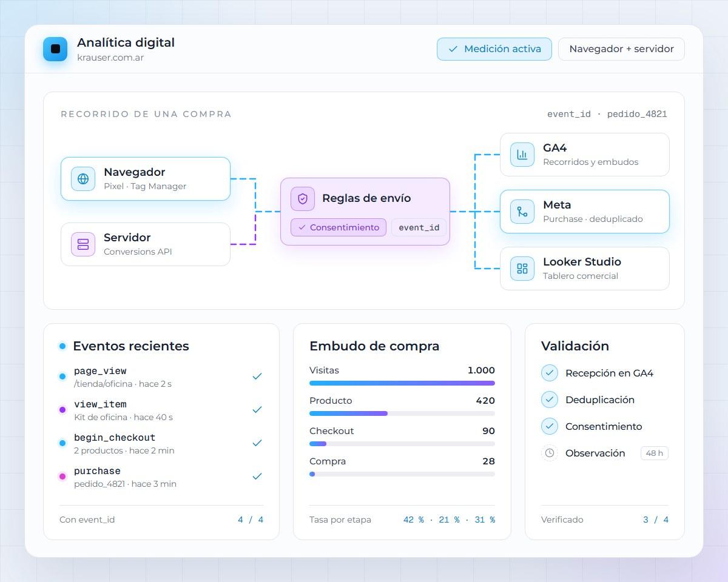Click the Deduplicación check circle
728x582 pixels.
[x=550, y=400]
